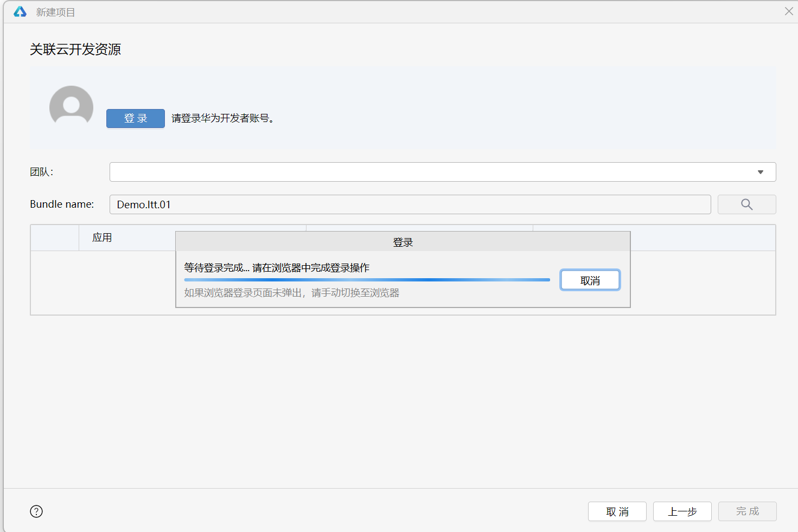Screen dimensions: 798x532
Task: Click the 等待登录完成 message text
Action: [277, 268]
